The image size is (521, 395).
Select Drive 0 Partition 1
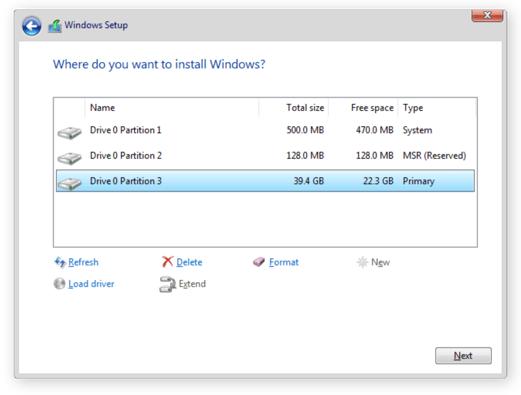coord(265,130)
